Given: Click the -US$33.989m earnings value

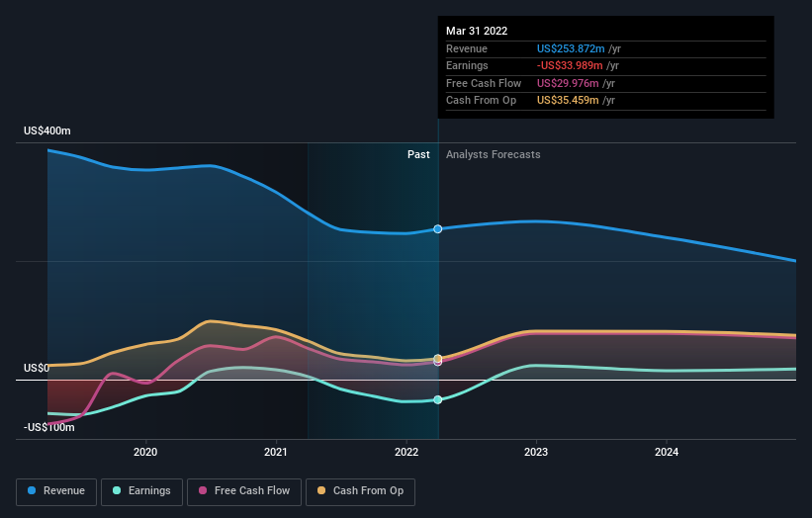Looking at the screenshot, I should click(570, 65).
